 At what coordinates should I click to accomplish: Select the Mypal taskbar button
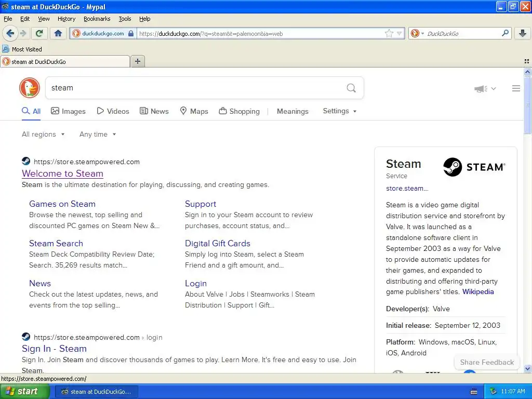tap(96, 392)
